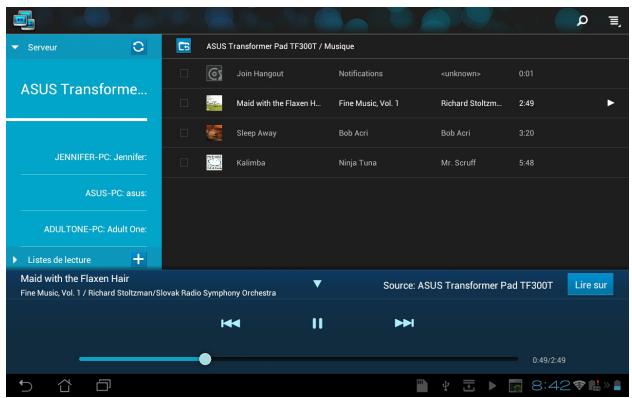This screenshot has width=632, height=398.
Task: Collapse the player panel with the down arrow
Action: [x=317, y=284]
